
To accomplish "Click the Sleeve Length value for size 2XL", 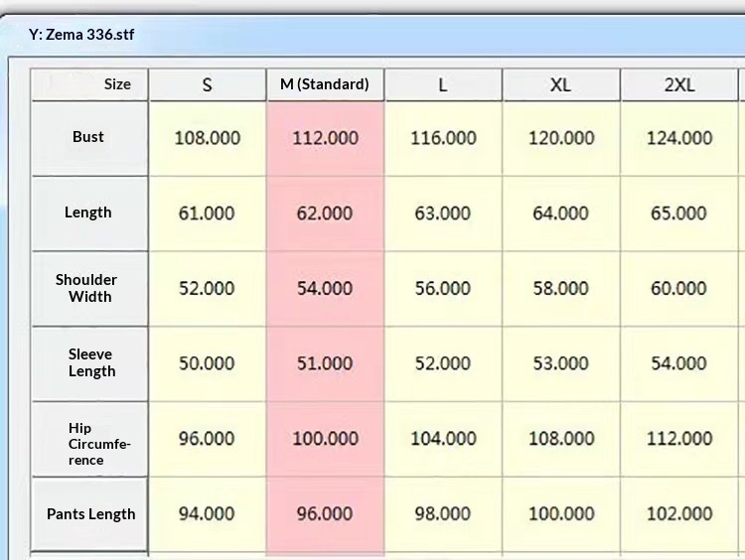I will click(x=679, y=363).
